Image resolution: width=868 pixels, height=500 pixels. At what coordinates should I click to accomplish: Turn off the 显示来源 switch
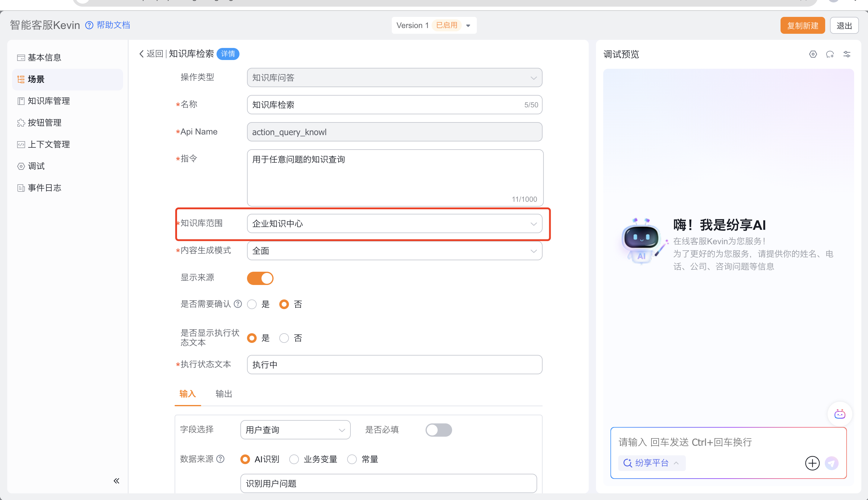click(x=260, y=278)
